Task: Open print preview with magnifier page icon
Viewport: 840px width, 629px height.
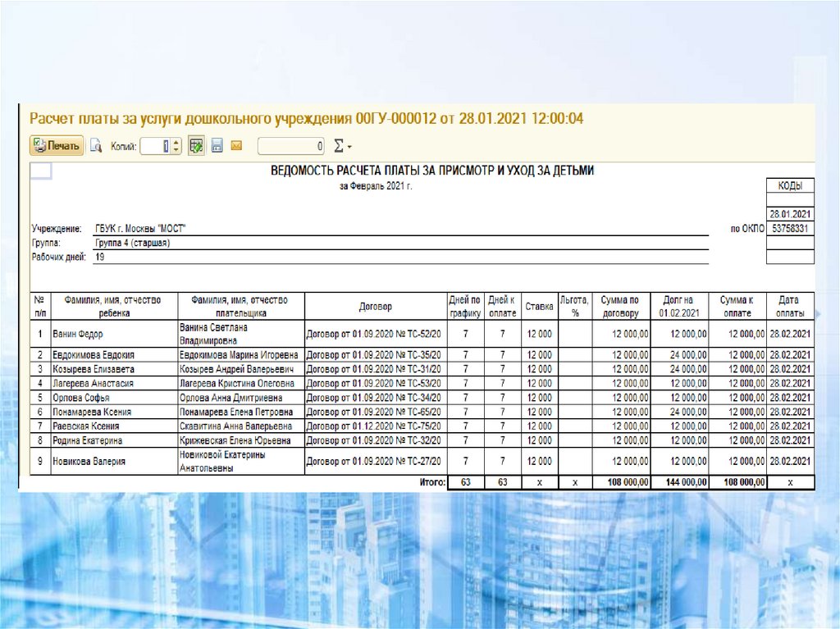Action: (96, 146)
